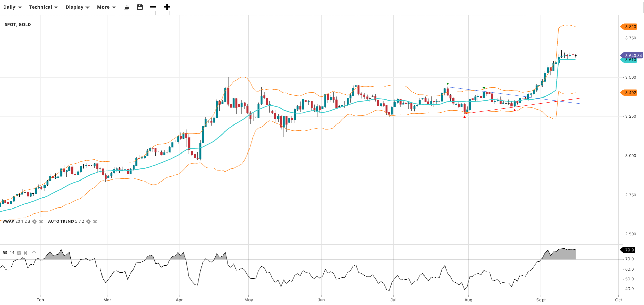Move RSI panel up with arrow icon
The image size is (644, 305).
pos(34,253)
